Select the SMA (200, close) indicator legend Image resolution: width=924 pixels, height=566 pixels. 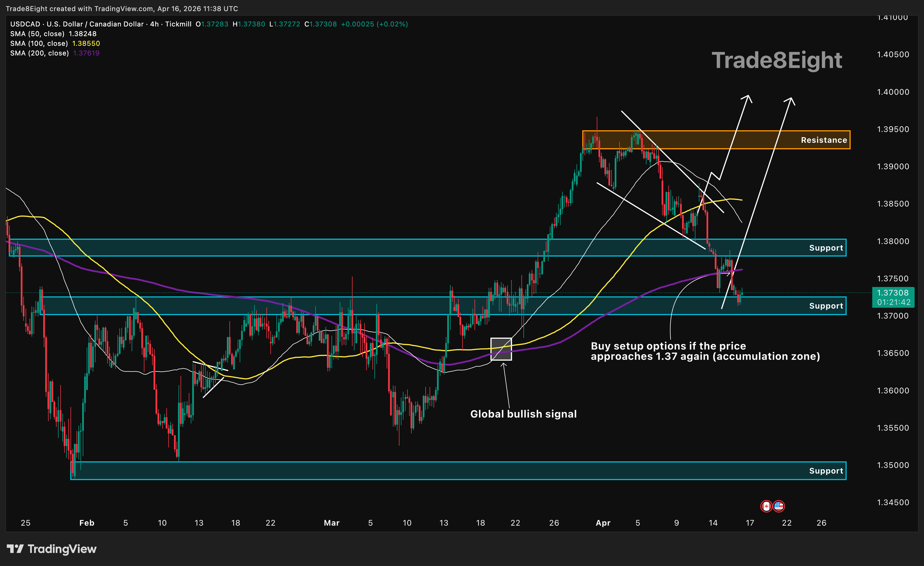point(55,53)
